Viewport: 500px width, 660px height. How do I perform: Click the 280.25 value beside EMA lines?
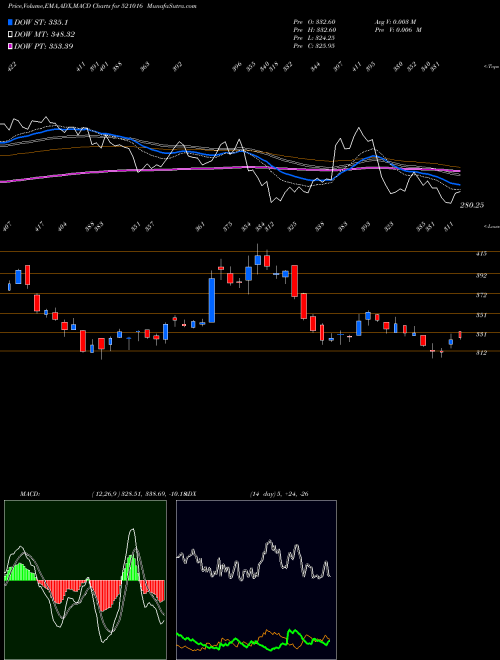click(472, 205)
